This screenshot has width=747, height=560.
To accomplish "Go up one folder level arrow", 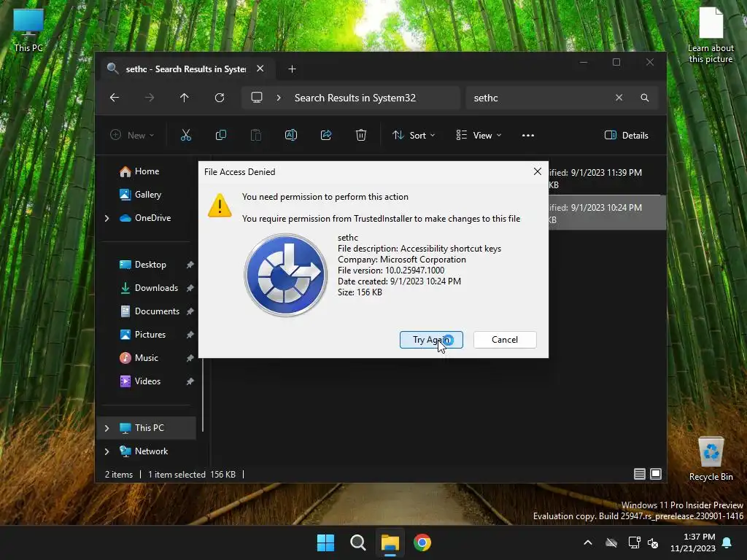I will point(185,98).
